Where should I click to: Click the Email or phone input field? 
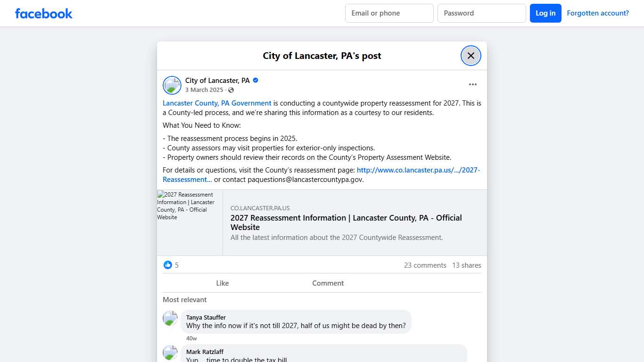click(389, 13)
